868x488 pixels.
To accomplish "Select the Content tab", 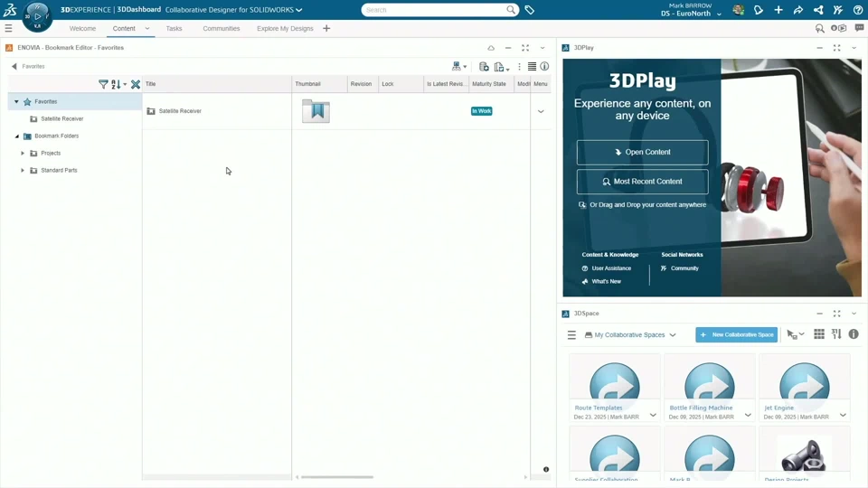I will click(124, 28).
